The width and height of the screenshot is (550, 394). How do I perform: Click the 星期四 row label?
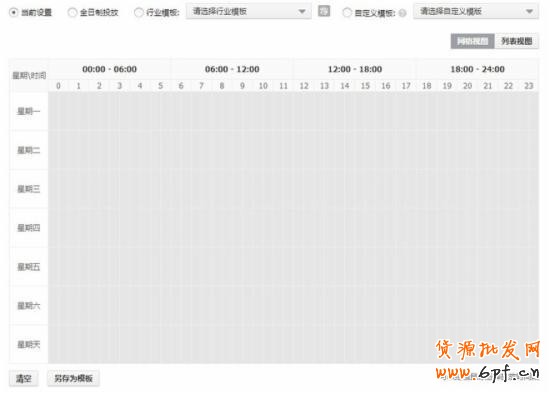(29, 228)
